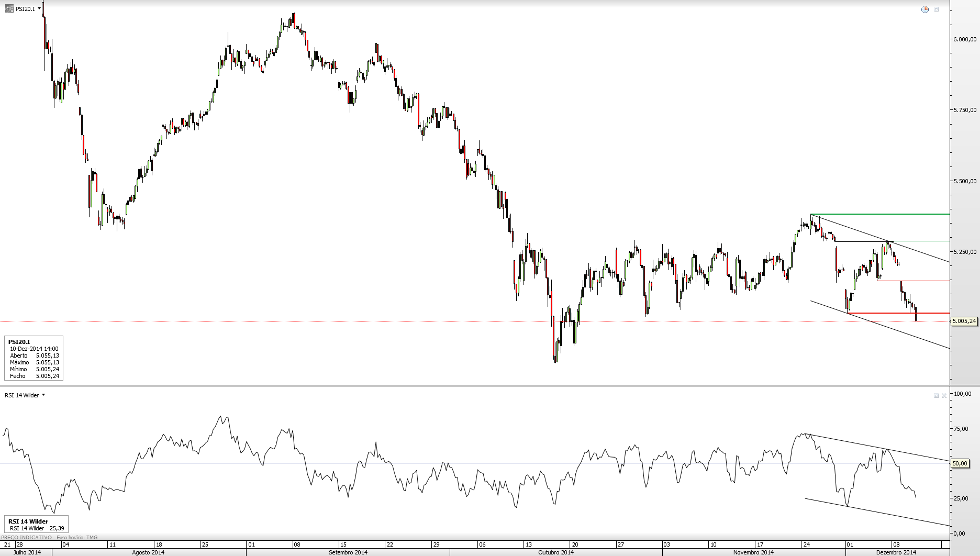Expand the PSI20.I symbol dropdown arrow
The height and width of the screenshot is (556, 980).
tap(39, 9)
